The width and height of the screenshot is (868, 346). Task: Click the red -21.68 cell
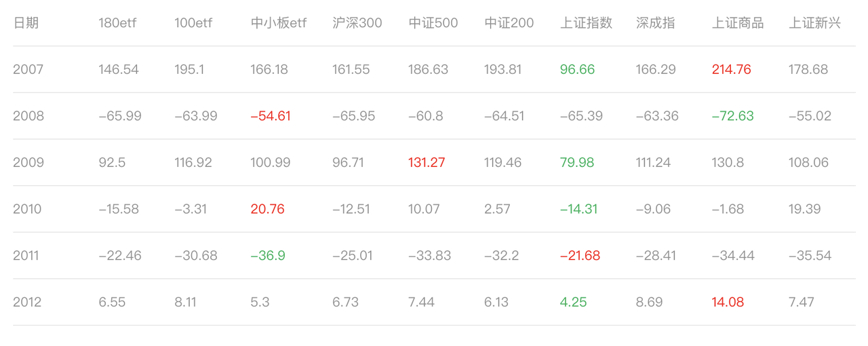[580, 256]
